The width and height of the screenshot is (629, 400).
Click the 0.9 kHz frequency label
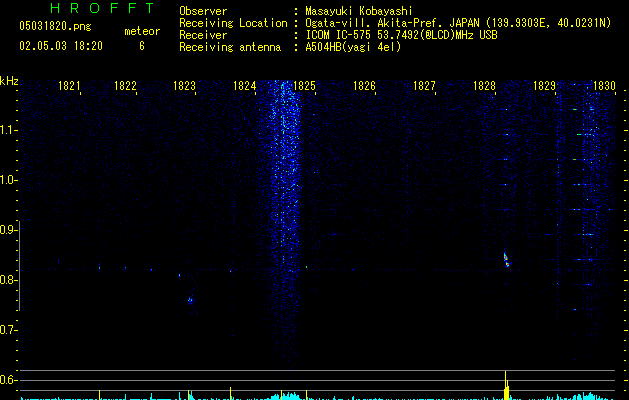(9, 230)
